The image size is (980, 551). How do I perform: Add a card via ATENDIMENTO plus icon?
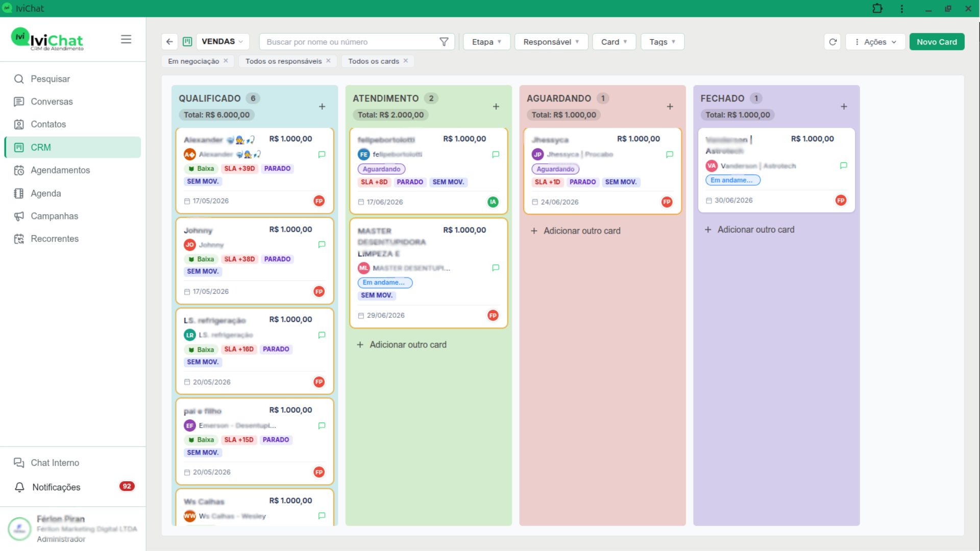tap(496, 107)
